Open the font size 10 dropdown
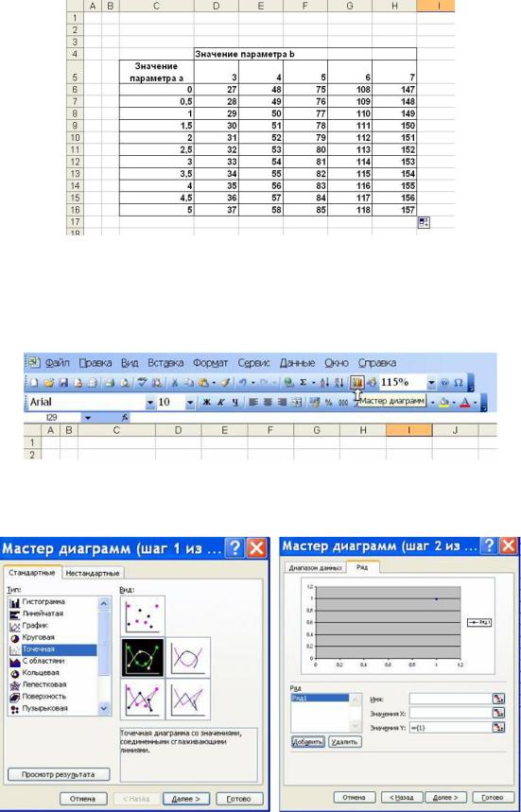 190,403
